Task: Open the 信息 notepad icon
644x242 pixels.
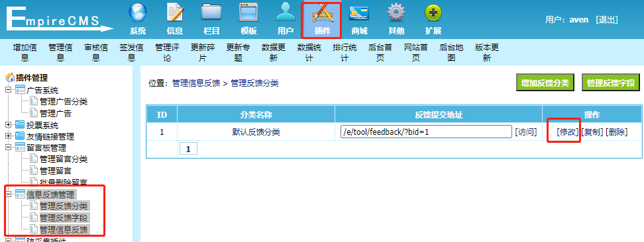Action: (x=174, y=13)
